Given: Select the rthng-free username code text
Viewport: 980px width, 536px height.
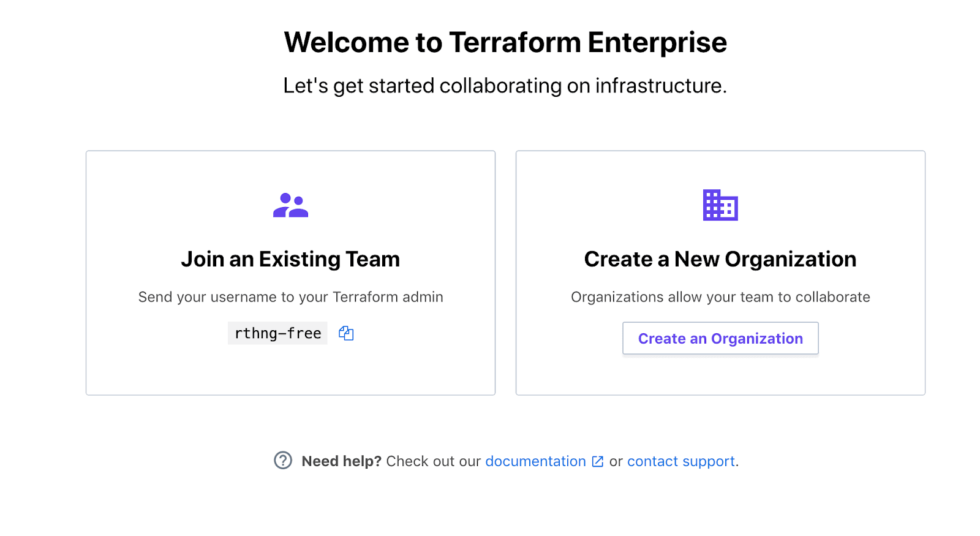Looking at the screenshot, I should 277,333.
